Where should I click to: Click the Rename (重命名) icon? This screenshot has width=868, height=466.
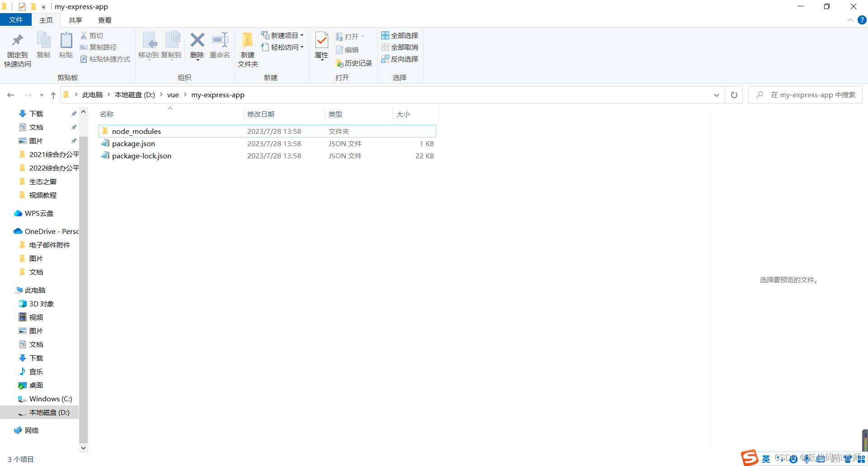tap(220, 40)
